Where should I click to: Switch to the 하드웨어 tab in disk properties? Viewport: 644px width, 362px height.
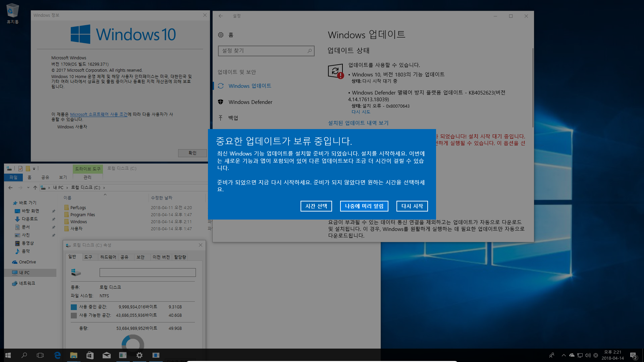click(x=108, y=257)
